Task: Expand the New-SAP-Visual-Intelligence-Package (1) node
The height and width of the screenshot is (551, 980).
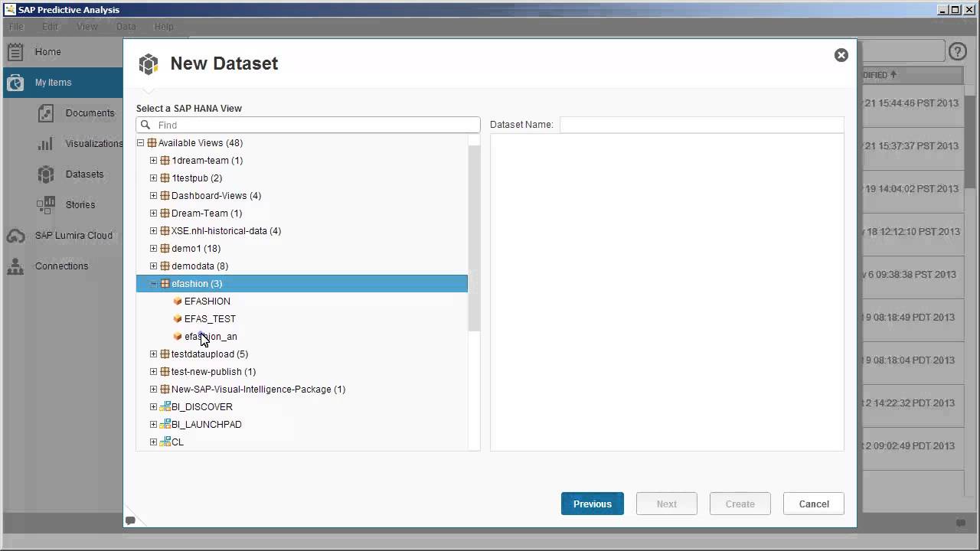Action: [154, 390]
